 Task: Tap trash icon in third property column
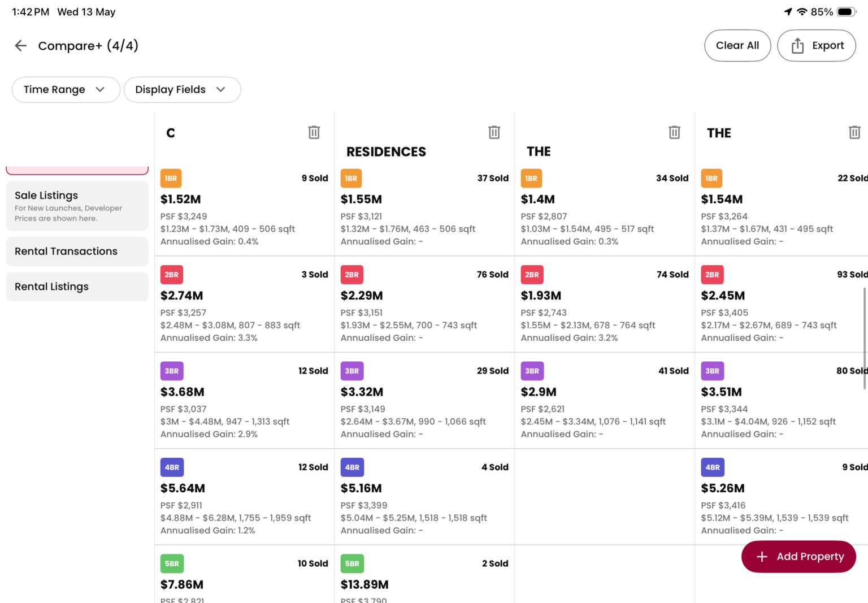pos(675,132)
